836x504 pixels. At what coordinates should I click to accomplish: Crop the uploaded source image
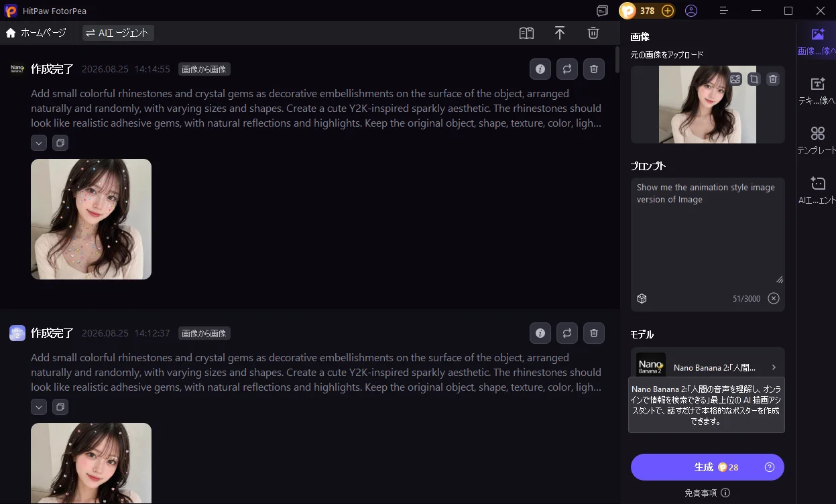754,79
